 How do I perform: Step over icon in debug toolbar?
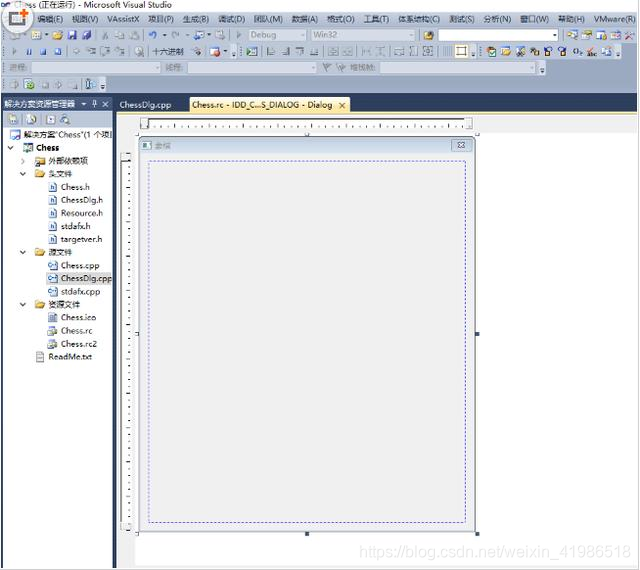(105, 51)
